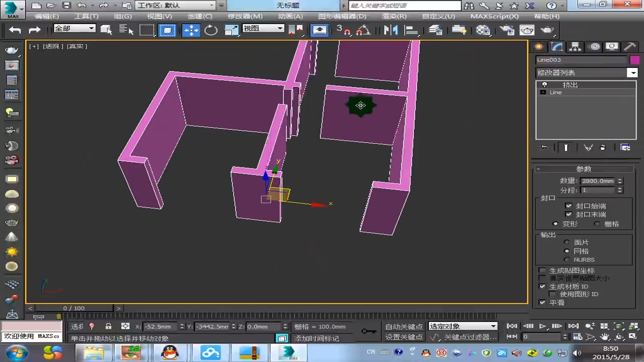The height and width of the screenshot is (362, 644).
Task: Select the 栅格 radio button
Action: click(597, 224)
